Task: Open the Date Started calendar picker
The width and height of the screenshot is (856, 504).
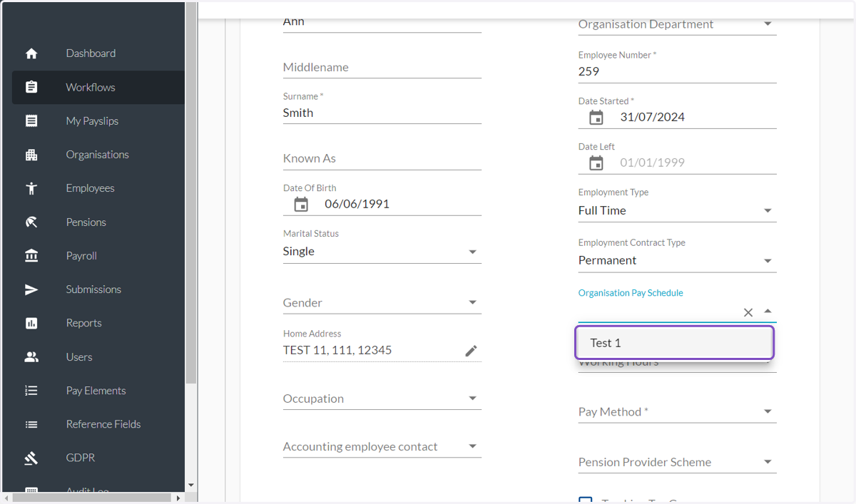Action: click(596, 118)
